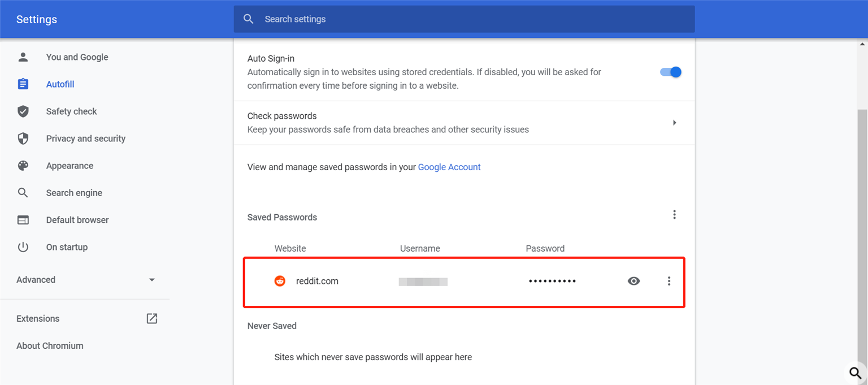The image size is (868, 385).
Task: Click the Extensions external link icon
Action: (x=152, y=318)
